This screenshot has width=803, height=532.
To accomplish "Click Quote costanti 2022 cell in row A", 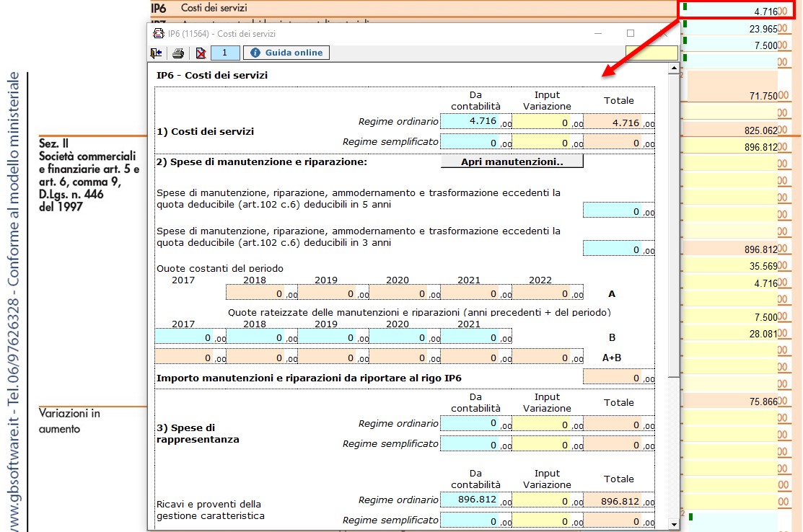I will (548, 293).
